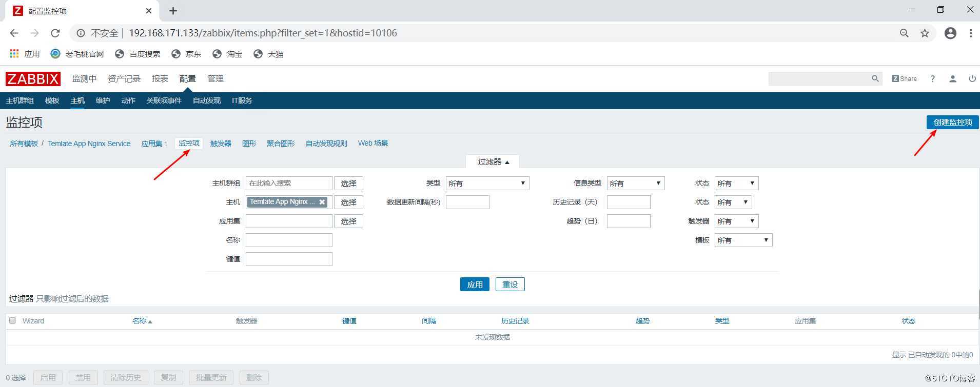
Task: Switch to 自动发现规则 tab link
Action: coord(326,144)
